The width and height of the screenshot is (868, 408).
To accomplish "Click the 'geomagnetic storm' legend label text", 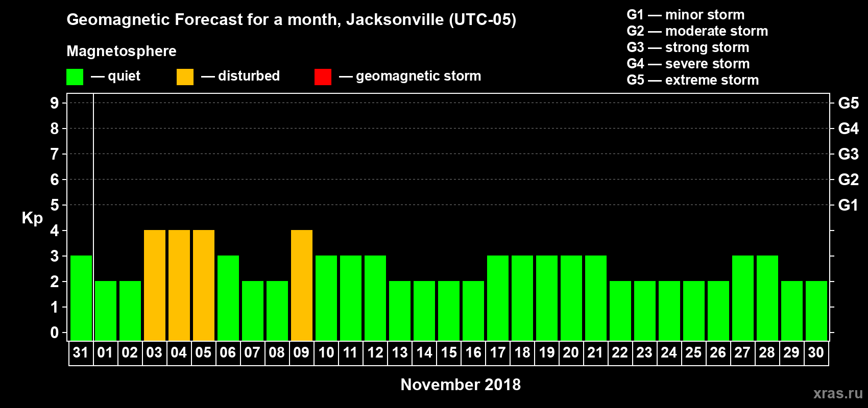I will 419,76.
